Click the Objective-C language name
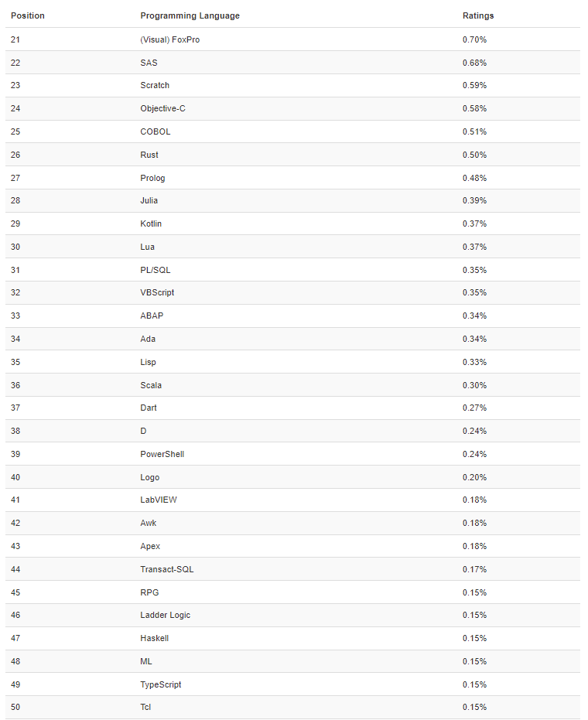588x720 pixels. 162,108
